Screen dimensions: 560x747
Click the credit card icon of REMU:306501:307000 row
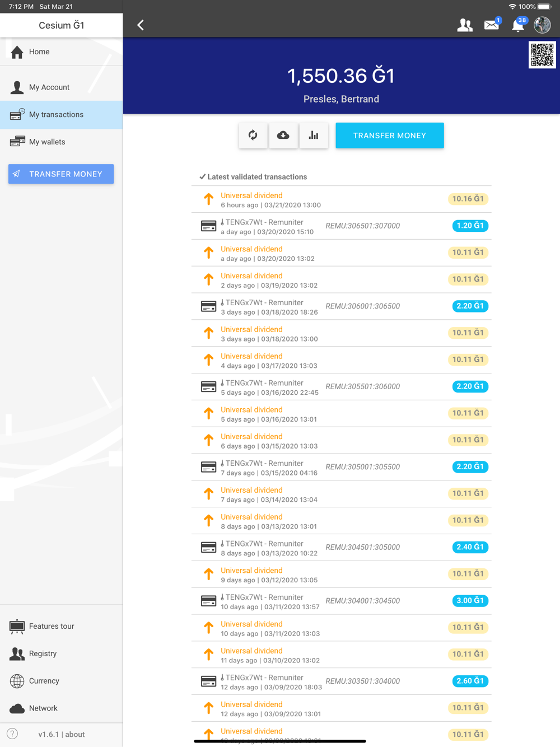(x=208, y=226)
